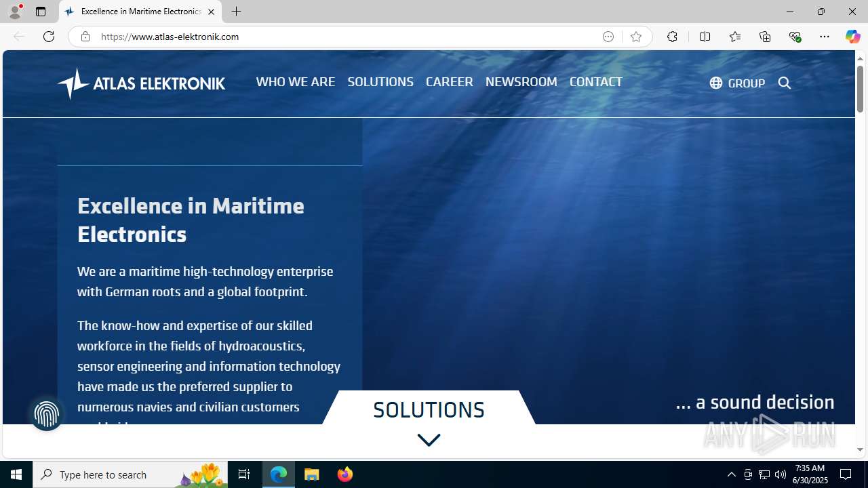Refresh the page with reload icon
Screen dimensions: 868x488
coord(49,37)
